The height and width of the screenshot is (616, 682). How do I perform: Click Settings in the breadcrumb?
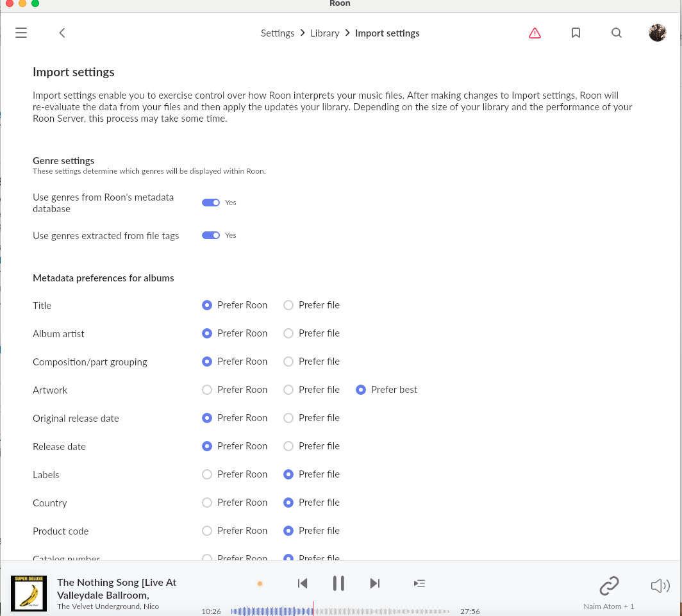tap(278, 33)
